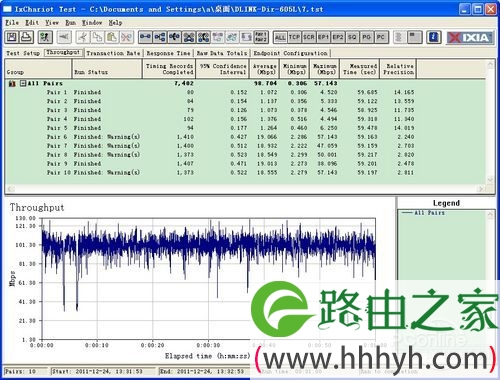The width and height of the screenshot is (500, 380).
Task: Click the PG toolbar button
Action: (x=366, y=37)
